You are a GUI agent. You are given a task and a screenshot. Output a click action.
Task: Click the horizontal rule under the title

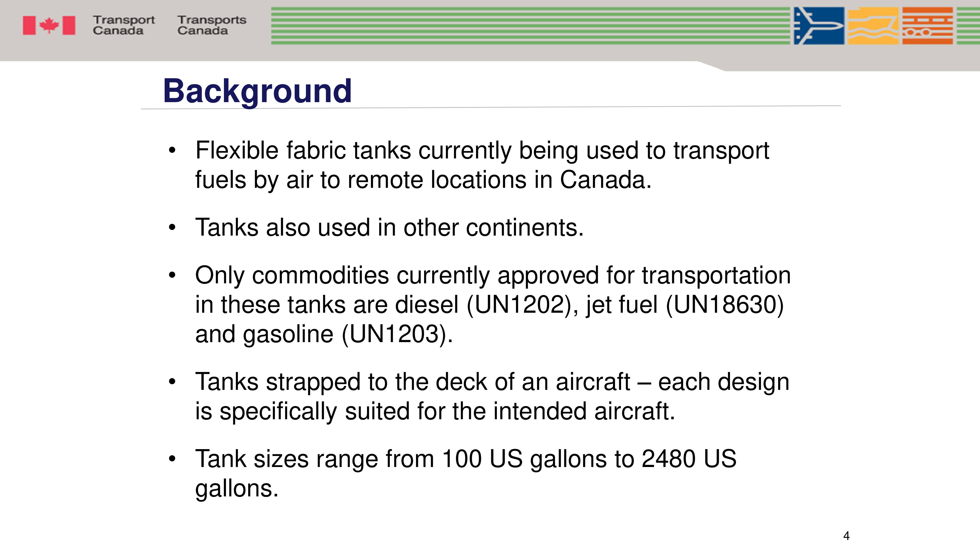pos(491,107)
